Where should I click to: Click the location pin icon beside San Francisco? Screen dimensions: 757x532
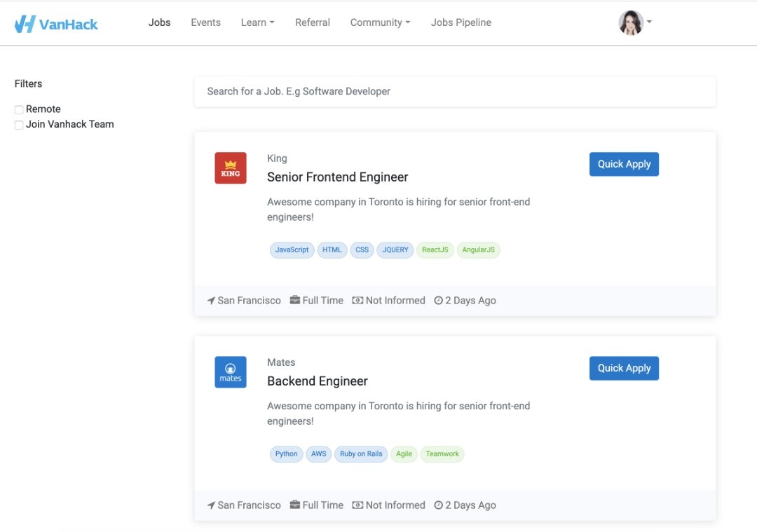pos(210,300)
